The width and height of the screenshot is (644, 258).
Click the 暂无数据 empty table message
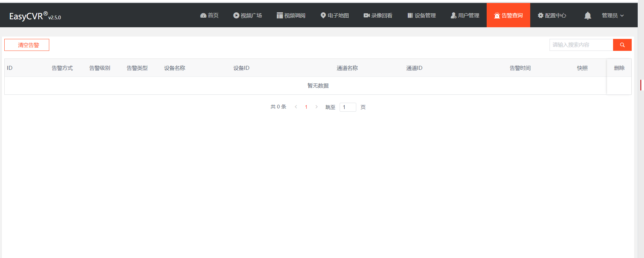tap(318, 85)
